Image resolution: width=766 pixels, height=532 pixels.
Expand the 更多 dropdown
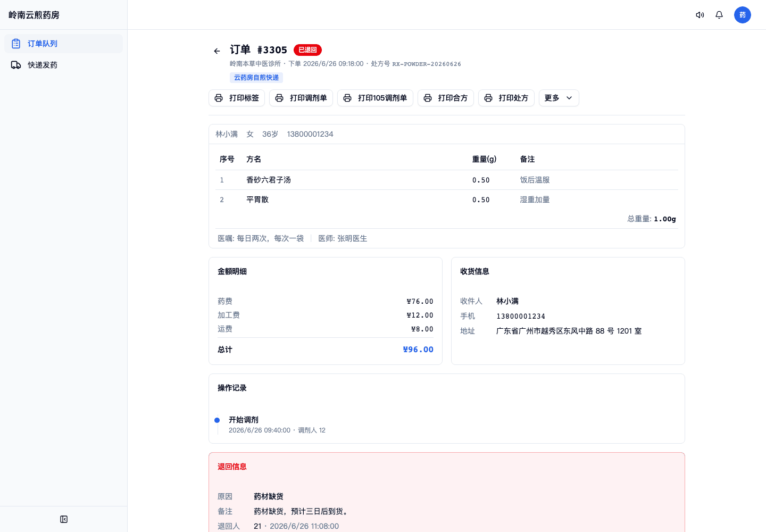pos(559,98)
